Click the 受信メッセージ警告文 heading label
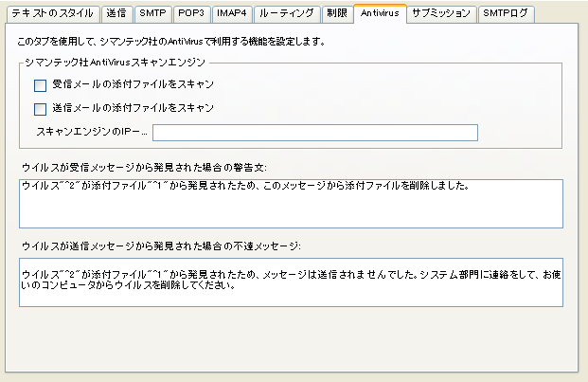 point(144,168)
